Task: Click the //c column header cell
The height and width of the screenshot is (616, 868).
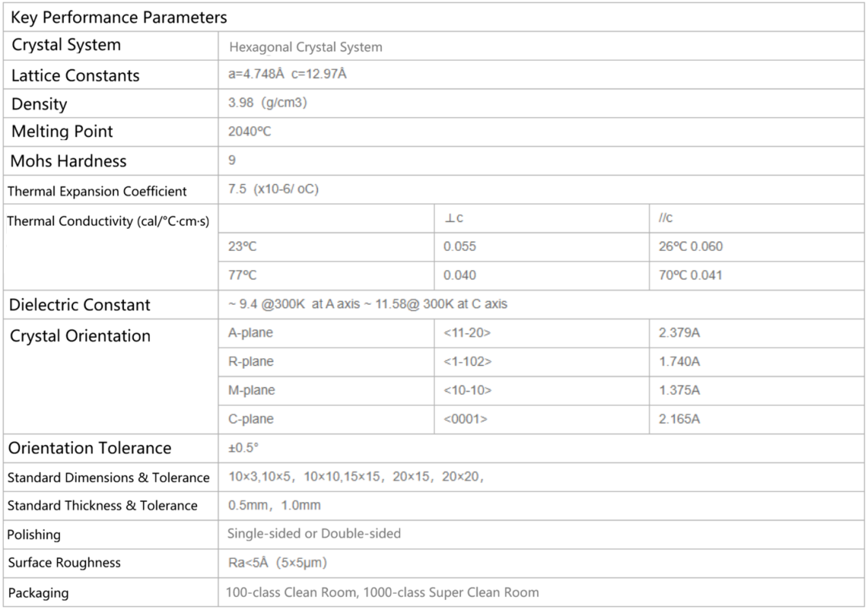Action: (x=666, y=219)
